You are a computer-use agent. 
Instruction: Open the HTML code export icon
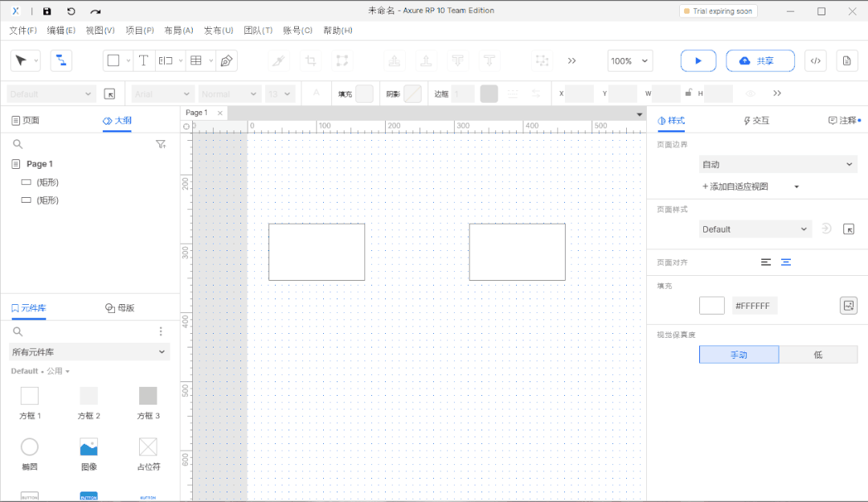pyautogui.click(x=816, y=60)
